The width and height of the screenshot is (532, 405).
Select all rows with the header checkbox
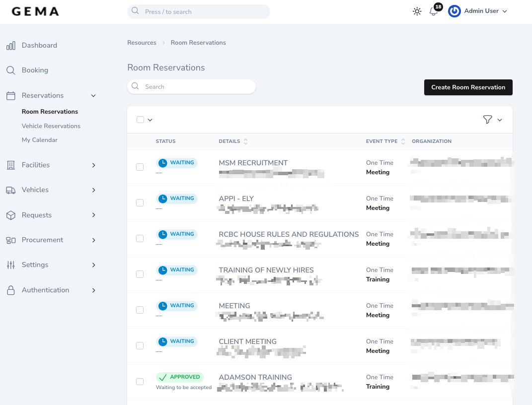[x=140, y=120]
